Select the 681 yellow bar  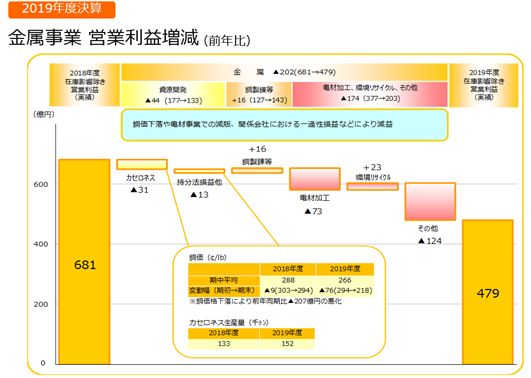(x=84, y=261)
